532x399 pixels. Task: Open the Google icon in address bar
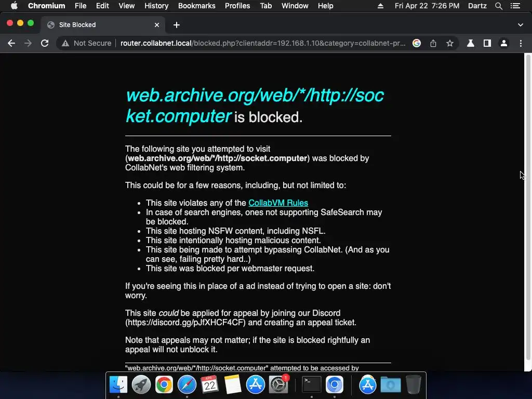coord(417,43)
